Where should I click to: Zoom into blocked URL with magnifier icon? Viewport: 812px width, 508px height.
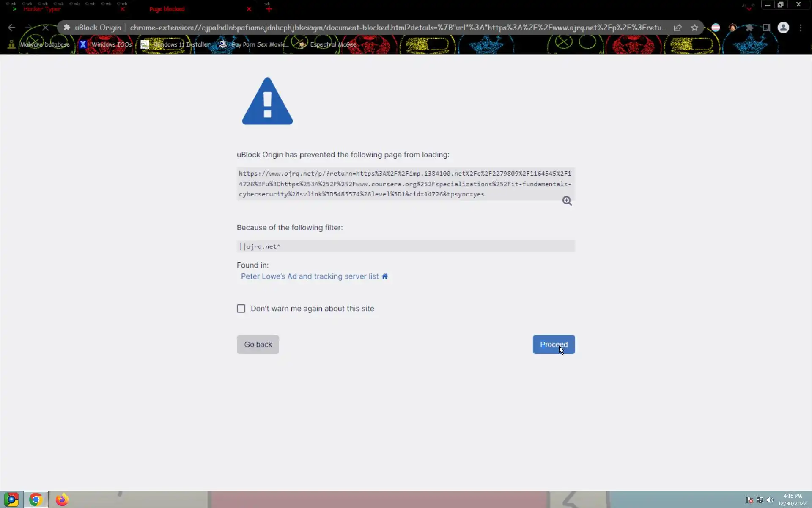567,201
